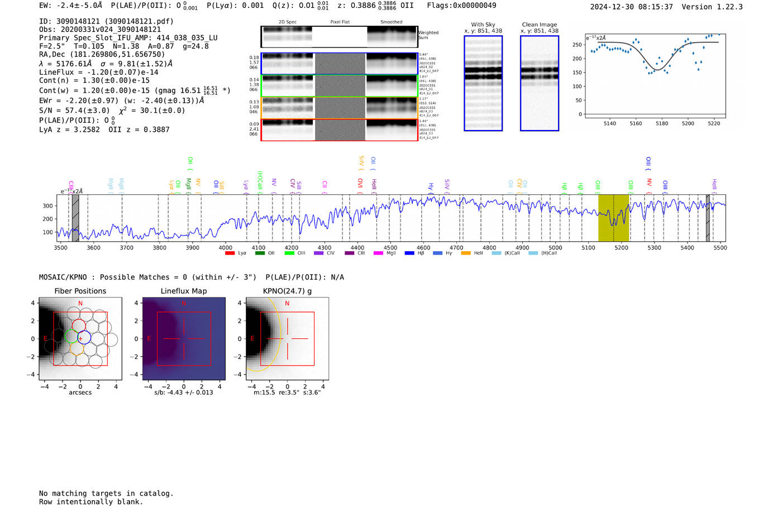Click the 'm:15.5 re:3.5" s:3.6"' caption
This screenshot has height=532, width=782.
(287, 392)
